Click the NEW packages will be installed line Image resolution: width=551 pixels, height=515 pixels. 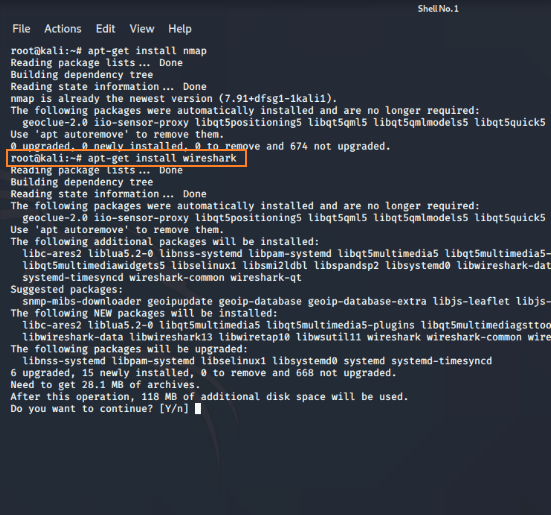pos(144,313)
